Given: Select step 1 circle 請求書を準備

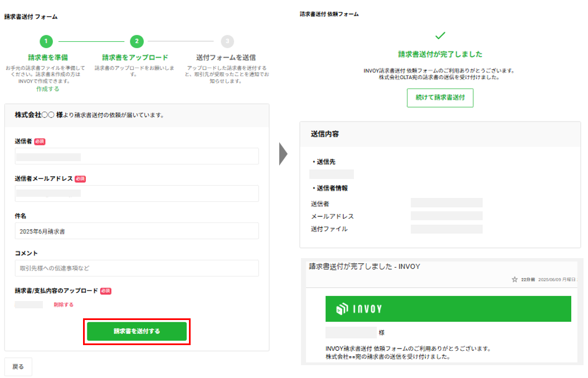Looking at the screenshot, I should tap(46, 41).
